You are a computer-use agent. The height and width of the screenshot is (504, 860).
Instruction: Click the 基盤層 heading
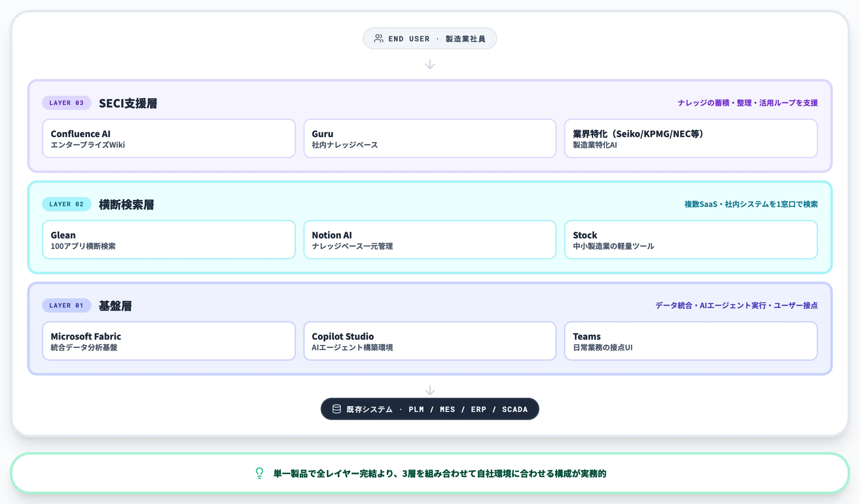[115, 306]
